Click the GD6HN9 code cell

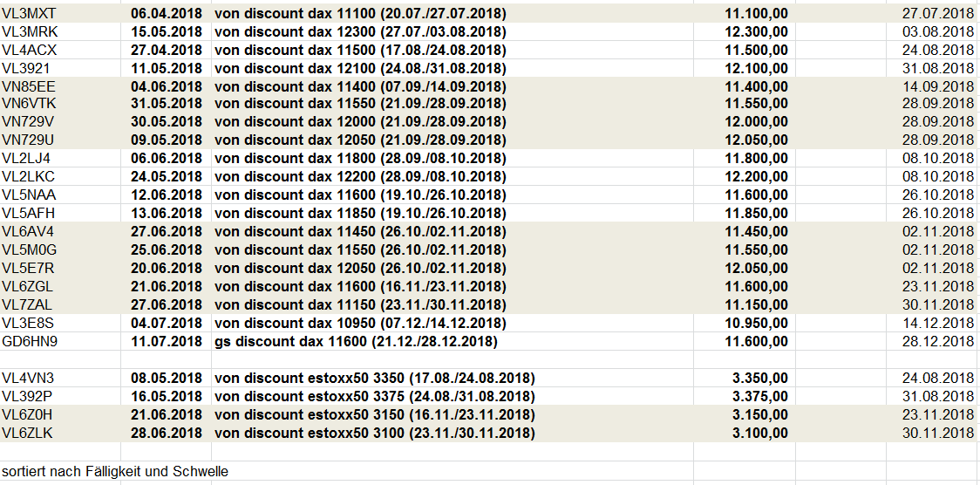(x=30, y=342)
